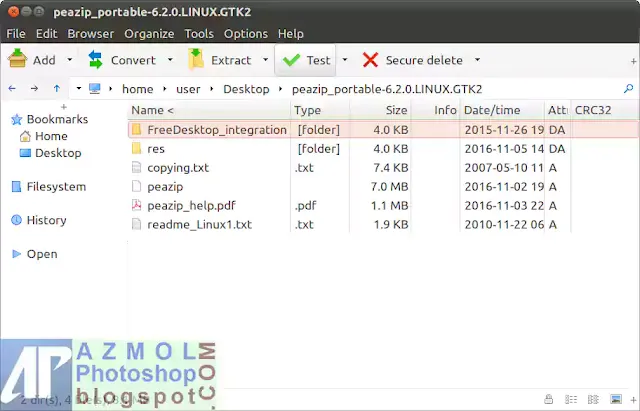Click the Bookmarks star icon
This screenshot has height=411, width=640.
[x=17, y=120]
